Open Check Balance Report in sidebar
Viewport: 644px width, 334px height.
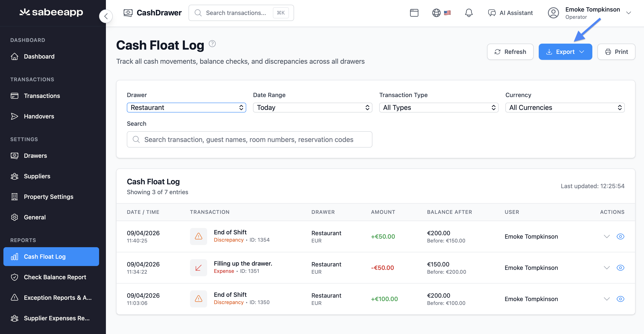coord(55,277)
